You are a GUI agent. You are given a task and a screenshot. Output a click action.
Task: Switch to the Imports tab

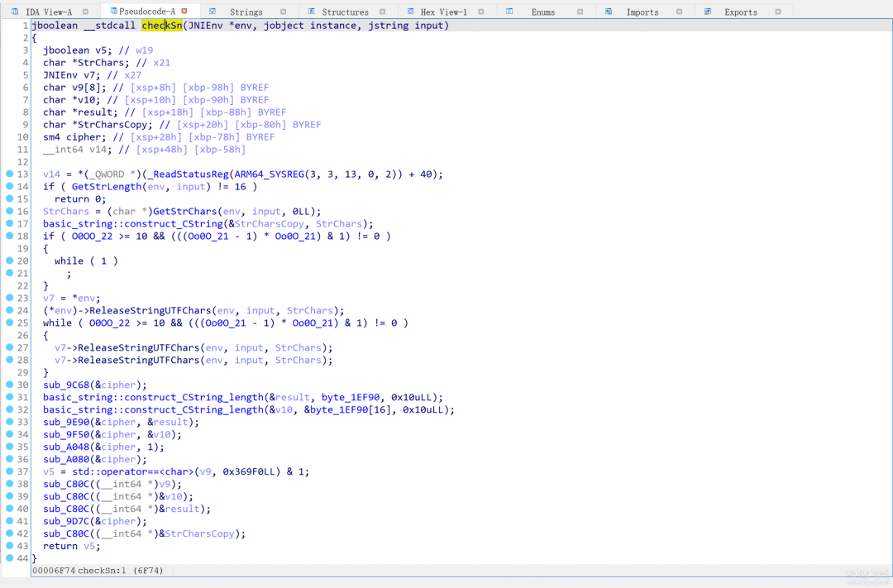tap(642, 12)
